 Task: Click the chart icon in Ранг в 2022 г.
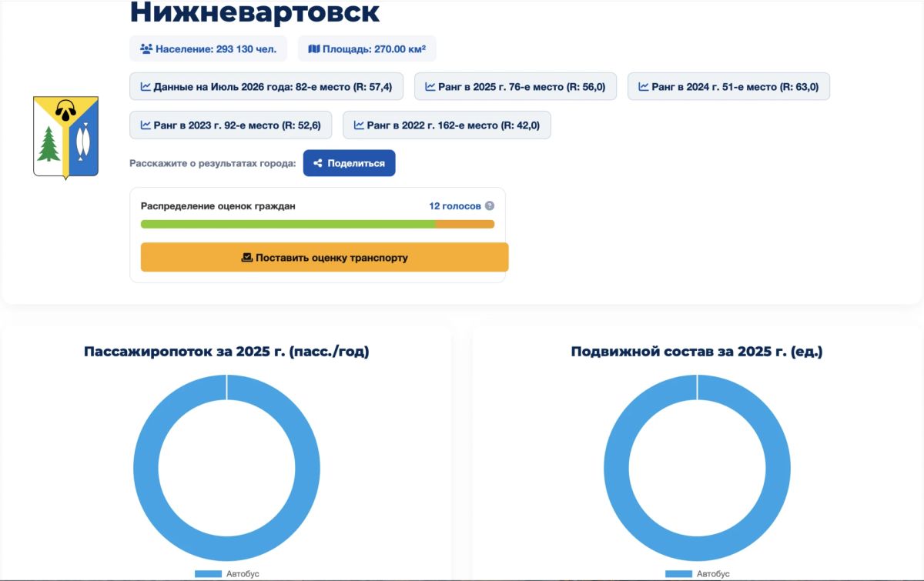tap(359, 125)
